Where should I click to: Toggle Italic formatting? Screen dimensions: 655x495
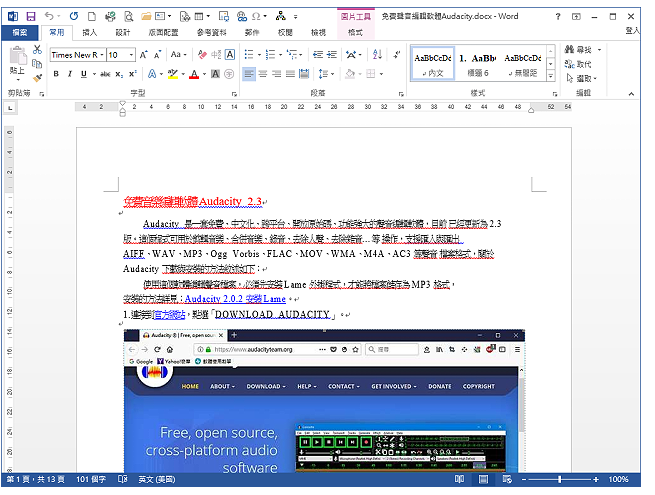point(69,74)
